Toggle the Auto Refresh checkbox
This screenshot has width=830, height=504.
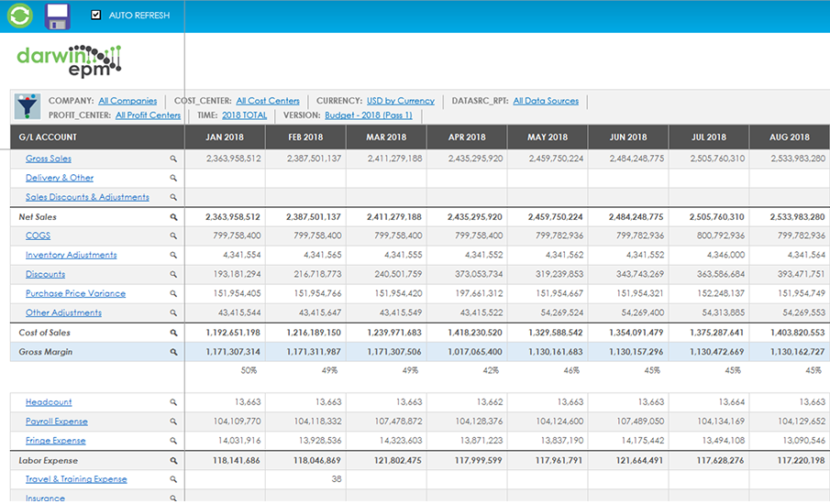coord(95,15)
